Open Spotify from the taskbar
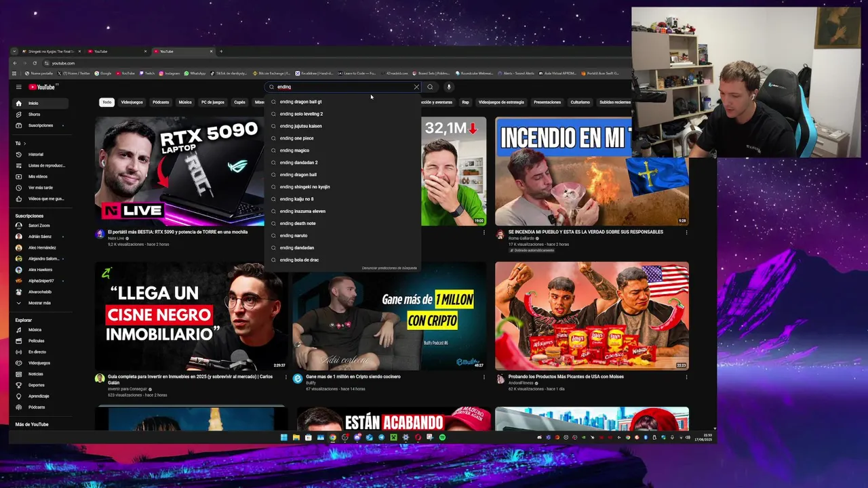The height and width of the screenshot is (488, 868). tap(442, 438)
